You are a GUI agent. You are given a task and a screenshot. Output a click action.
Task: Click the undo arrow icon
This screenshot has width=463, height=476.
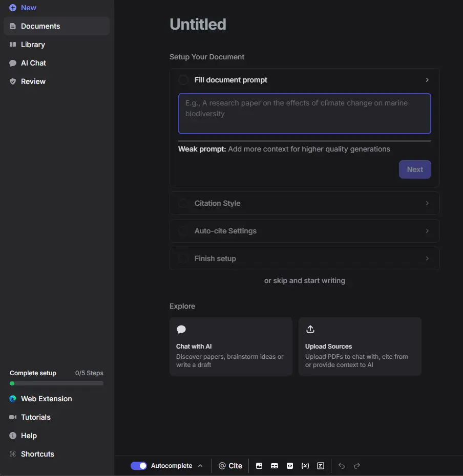[342, 466]
